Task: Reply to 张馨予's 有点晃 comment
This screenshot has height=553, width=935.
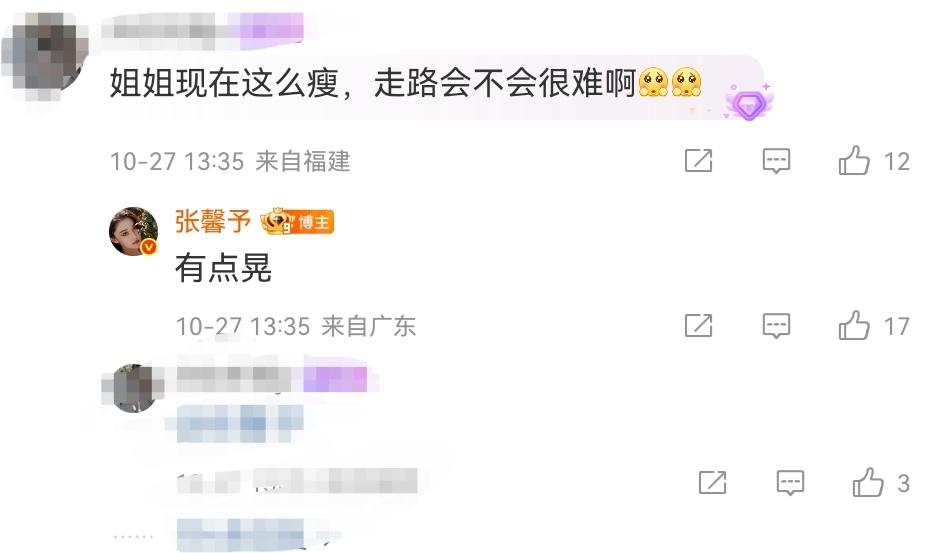Action: (x=776, y=326)
